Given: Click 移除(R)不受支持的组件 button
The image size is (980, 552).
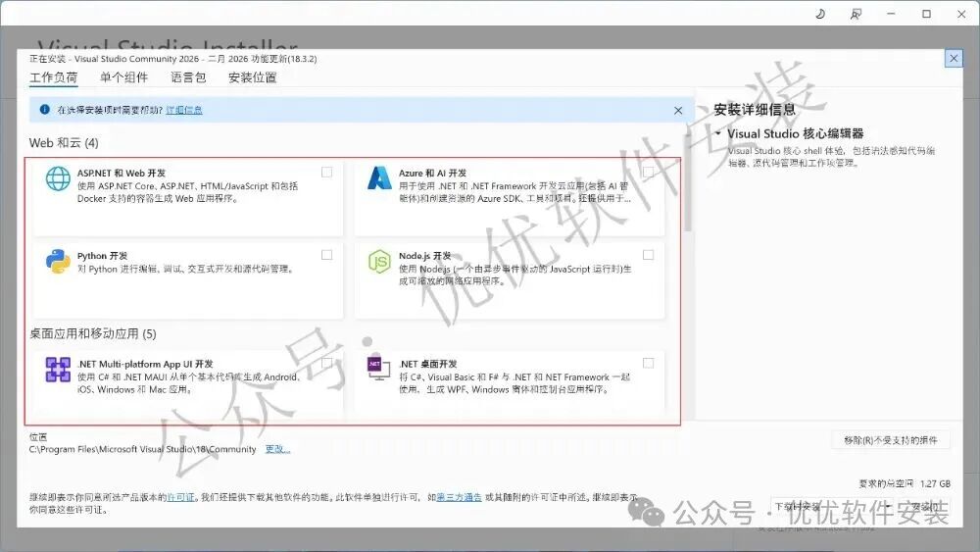Looking at the screenshot, I should pos(891,440).
